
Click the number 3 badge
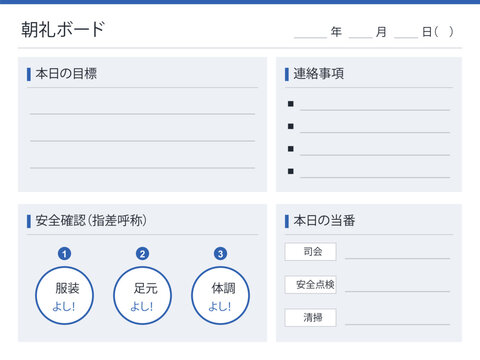coord(220,254)
